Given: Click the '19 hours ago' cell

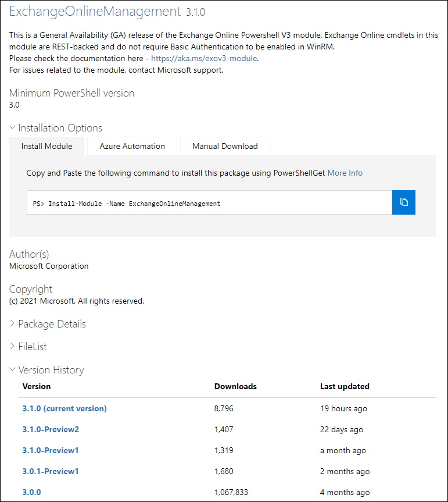Looking at the screenshot, I should (344, 408).
